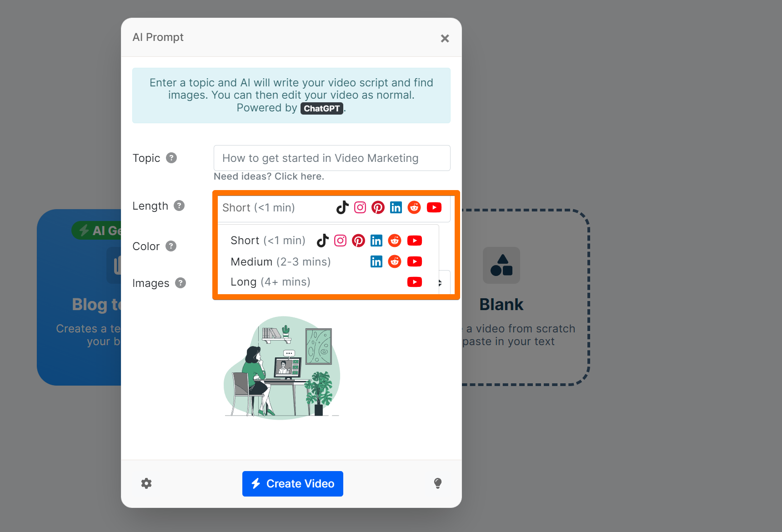Click the Blog card title in background

click(96, 305)
